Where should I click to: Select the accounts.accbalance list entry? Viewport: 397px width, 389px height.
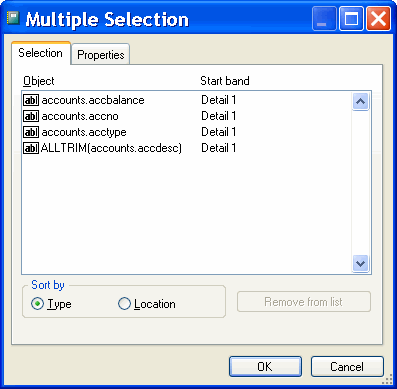[186, 100]
